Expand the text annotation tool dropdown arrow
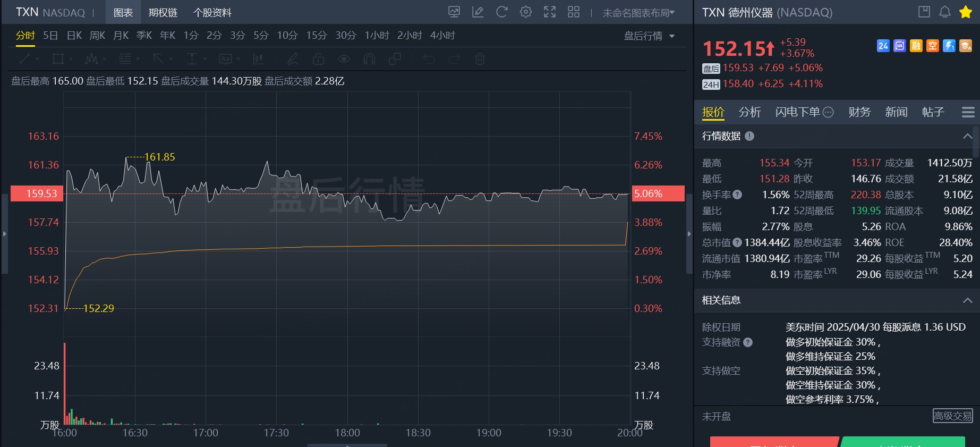Screen dimensions: 980x447 (x=238, y=59)
